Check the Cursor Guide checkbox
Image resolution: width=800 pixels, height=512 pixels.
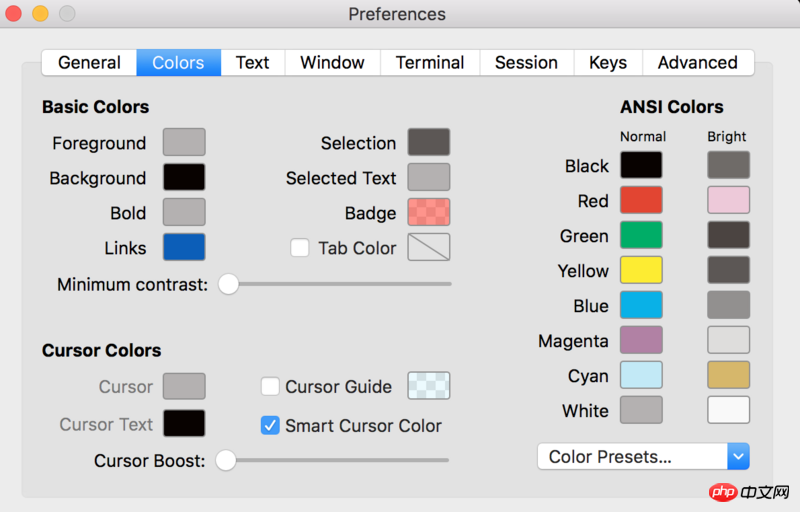pyautogui.click(x=270, y=387)
